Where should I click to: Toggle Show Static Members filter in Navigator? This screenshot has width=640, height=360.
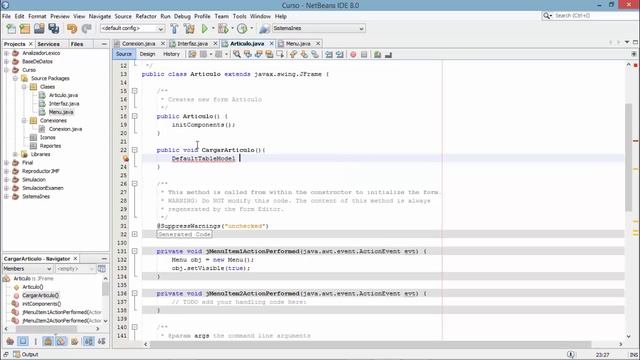click(x=36, y=341)
